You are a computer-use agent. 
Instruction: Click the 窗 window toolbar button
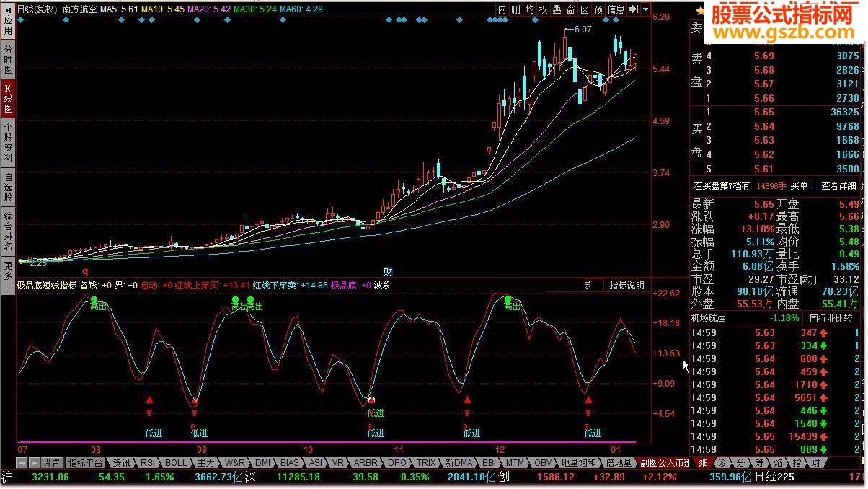571,9
